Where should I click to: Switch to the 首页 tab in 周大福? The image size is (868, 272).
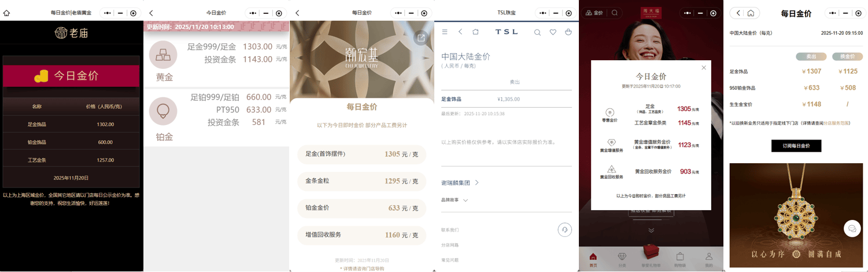coord(593,259)
